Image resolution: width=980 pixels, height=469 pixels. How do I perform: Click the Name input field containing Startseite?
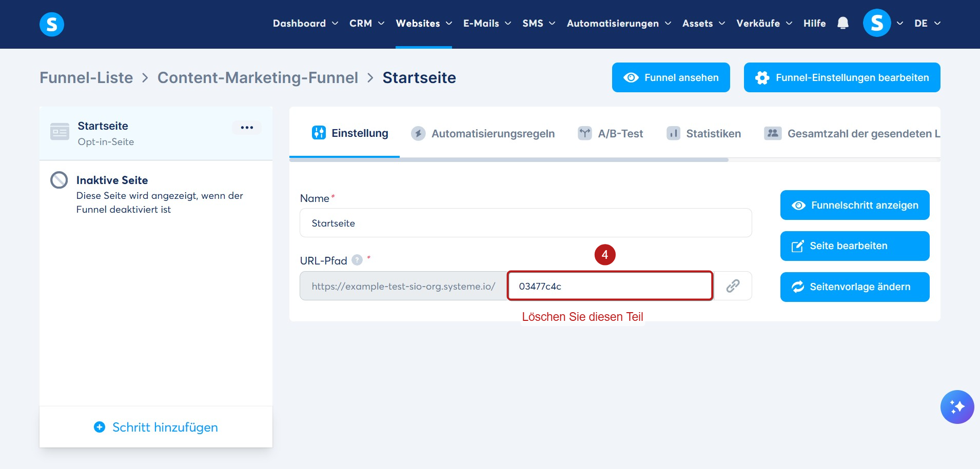point(526,223)
